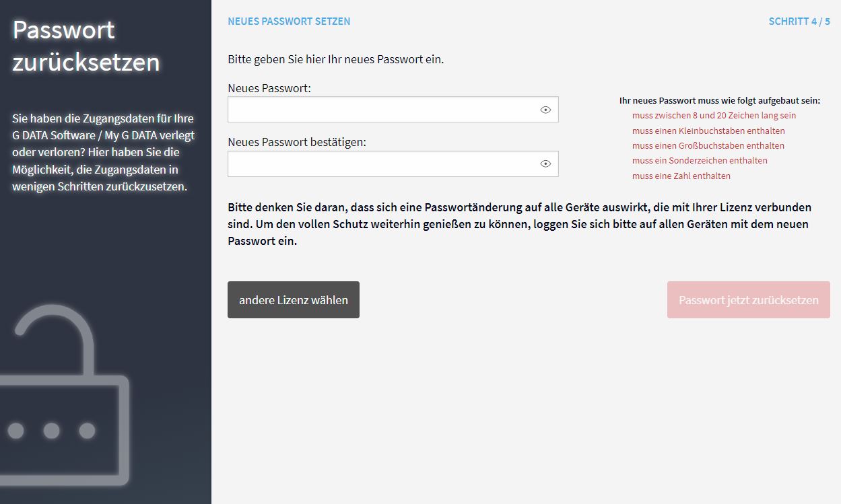The height and width of the screenshot is (504, 841).
Task: Show password in Neues Passwort field
Action: pos(545,110)
